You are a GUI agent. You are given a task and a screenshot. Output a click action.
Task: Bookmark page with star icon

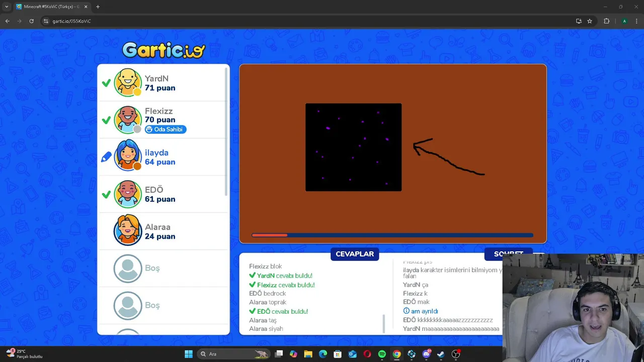point(590,21)
